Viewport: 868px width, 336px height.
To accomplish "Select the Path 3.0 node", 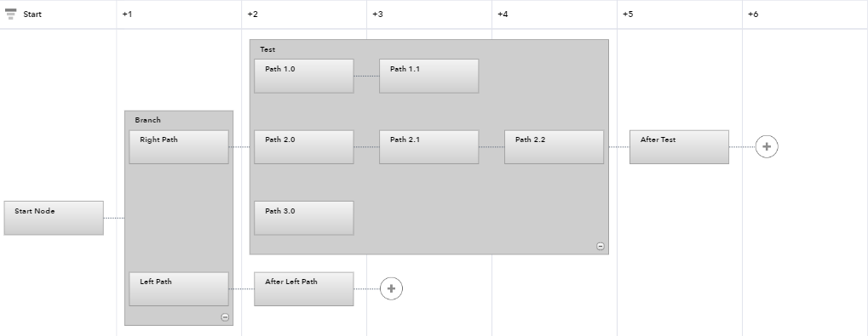I will (x=304, y=218).
